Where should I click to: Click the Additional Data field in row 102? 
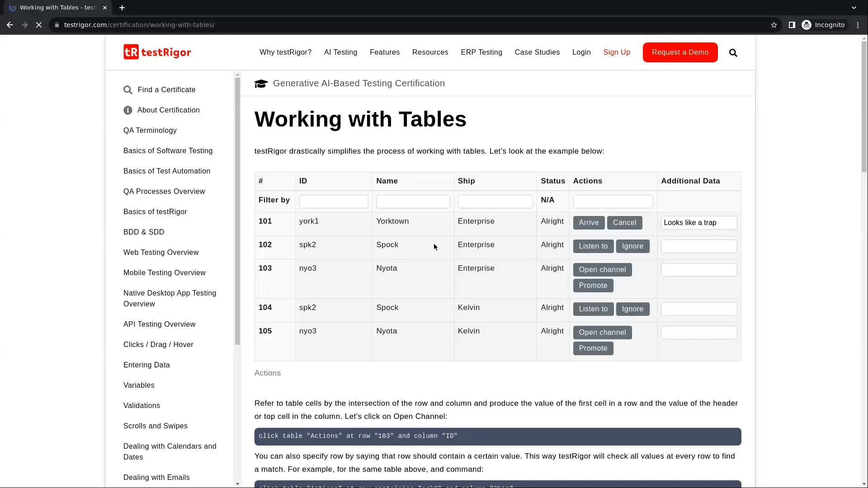click(699, 246)
